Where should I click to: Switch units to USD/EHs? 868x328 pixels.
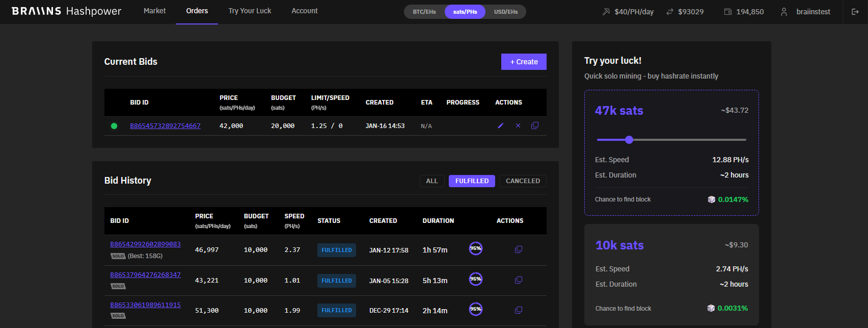[506, 12]
